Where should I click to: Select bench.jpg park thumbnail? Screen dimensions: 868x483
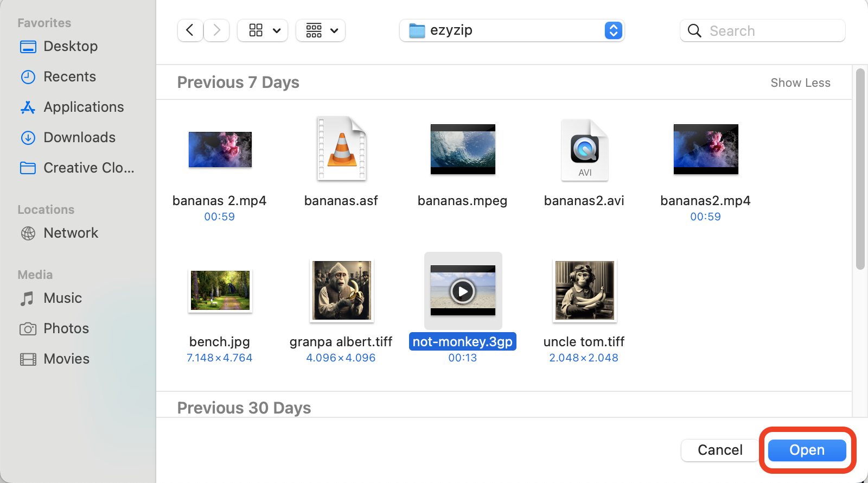[220, 290]
